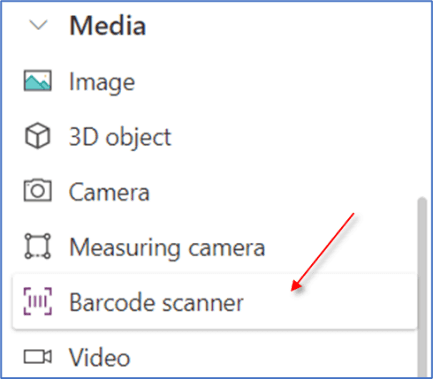Click the Media category heading text
The width and height of the screenshot is (433, 379).
[x=107, y=26]
